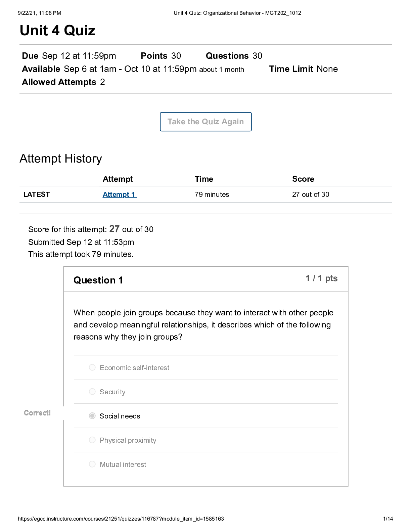Open the Attempt 1 link

coord(119,194)
